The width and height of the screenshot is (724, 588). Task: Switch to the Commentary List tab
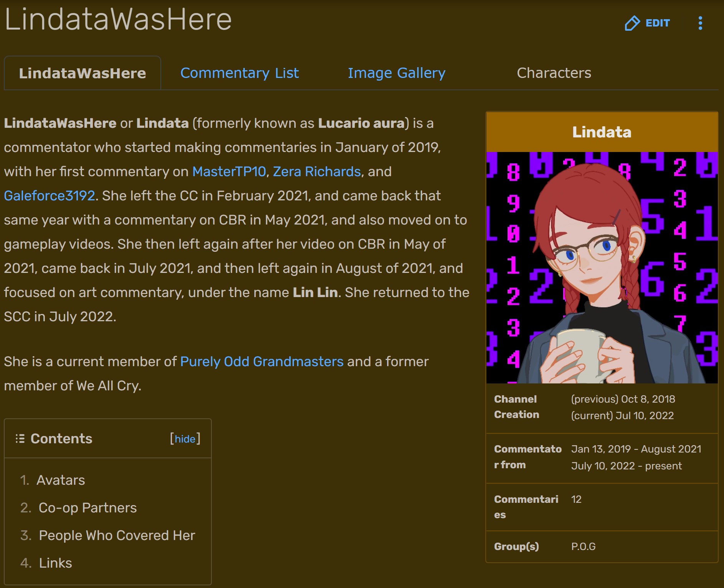click(x=239, y=73)
